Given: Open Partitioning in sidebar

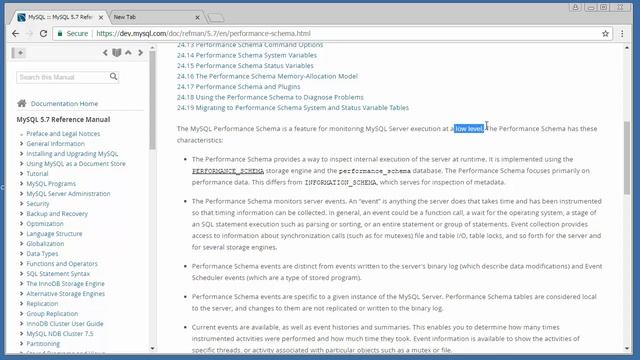Looking at the screenshot, I should tap(43, 344).
